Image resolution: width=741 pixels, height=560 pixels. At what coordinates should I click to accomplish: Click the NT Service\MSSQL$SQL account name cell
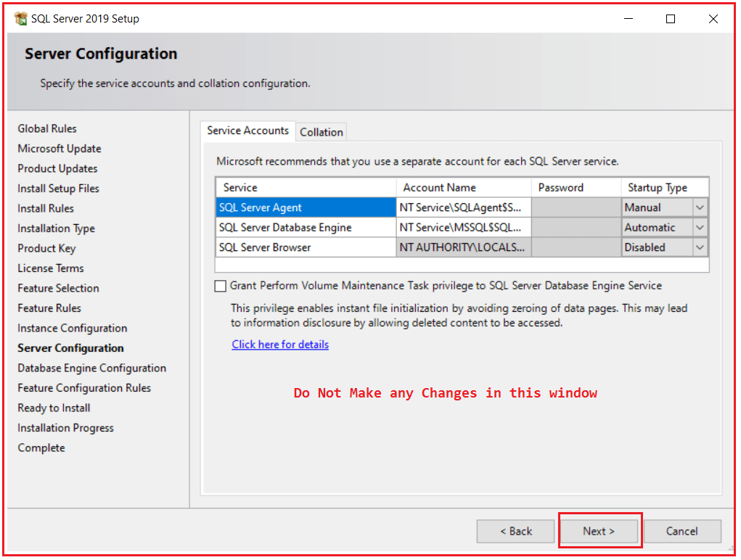pos(464,228)
